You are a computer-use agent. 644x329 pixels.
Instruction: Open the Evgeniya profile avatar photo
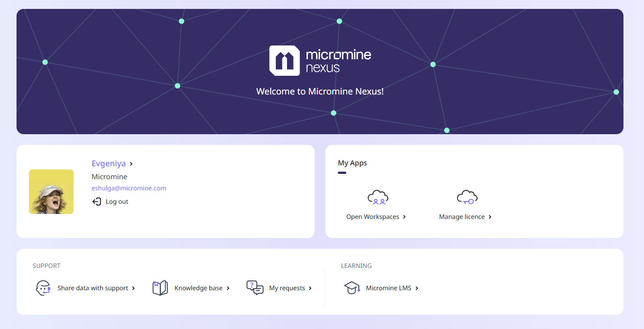tap(51, 192)
